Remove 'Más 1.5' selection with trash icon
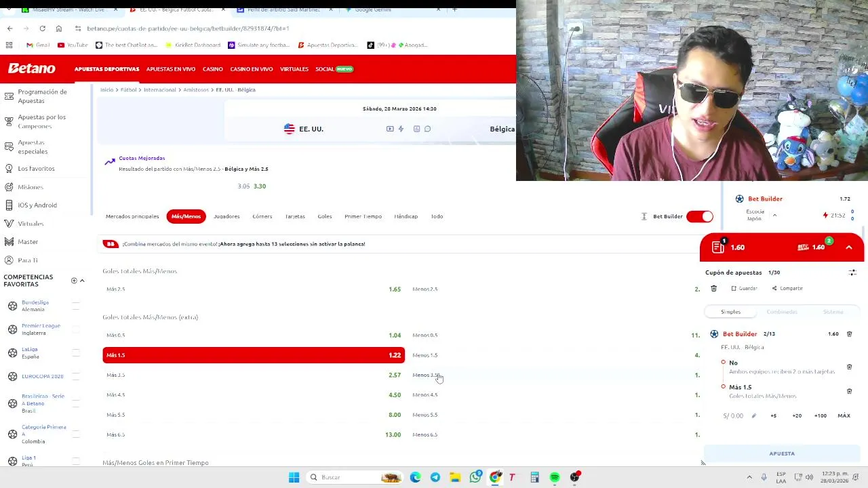This screenshot has height=488, width=868. (849, 391)
